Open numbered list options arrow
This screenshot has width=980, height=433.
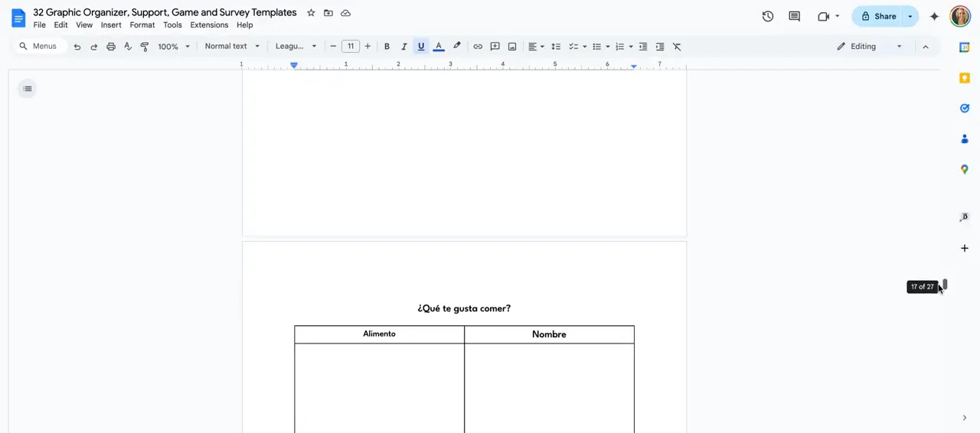coord(631,47)
